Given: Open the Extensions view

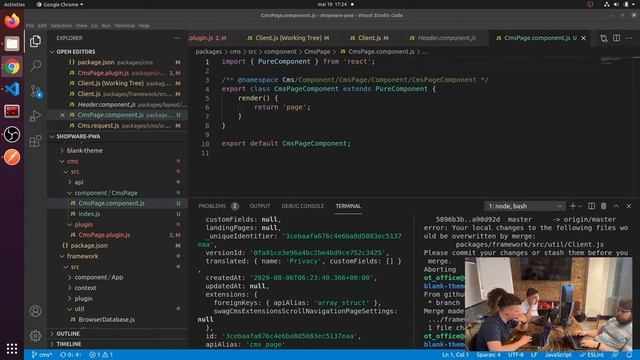Looking at the screenshot, I should point(36,141).
